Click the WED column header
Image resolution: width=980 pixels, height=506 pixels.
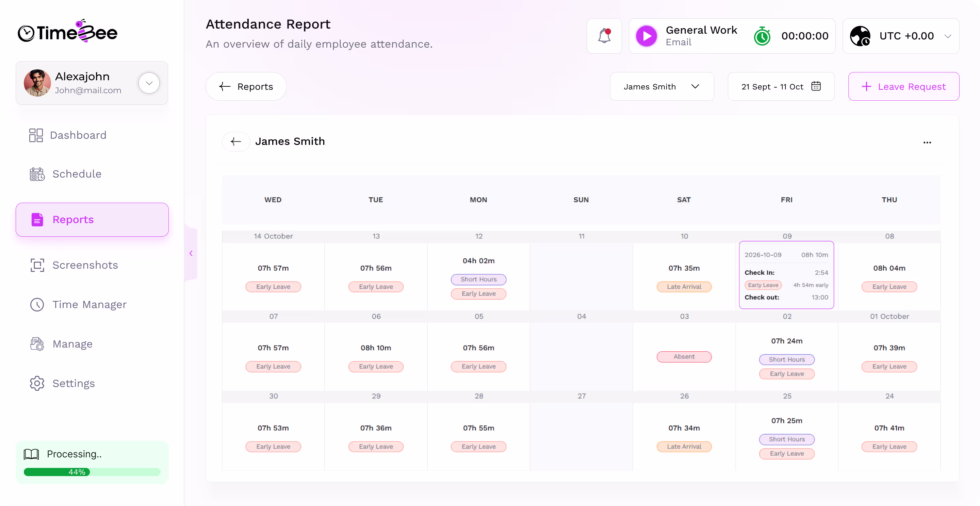[x=273, y=200]
